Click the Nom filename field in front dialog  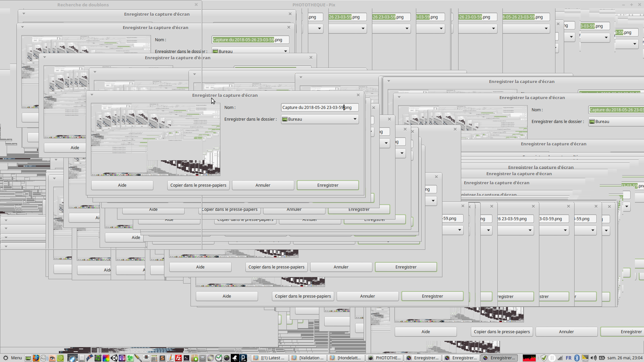coord(319,107)
